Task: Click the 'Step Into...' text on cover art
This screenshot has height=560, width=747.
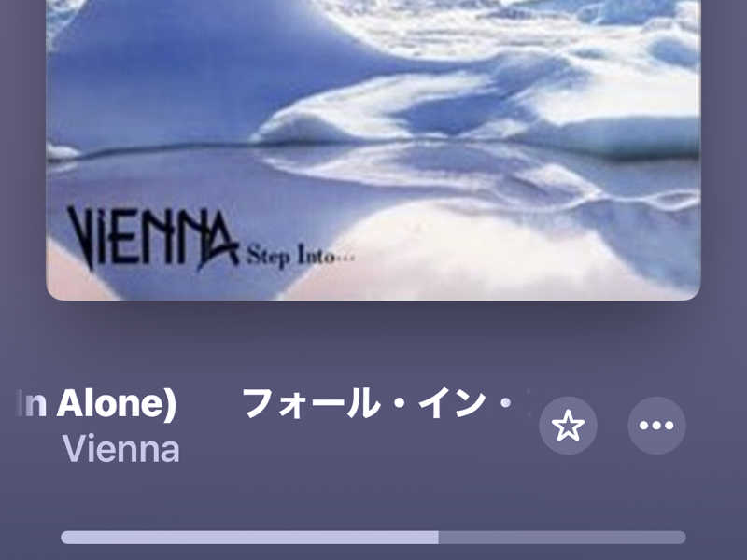Action: (301, 256)
